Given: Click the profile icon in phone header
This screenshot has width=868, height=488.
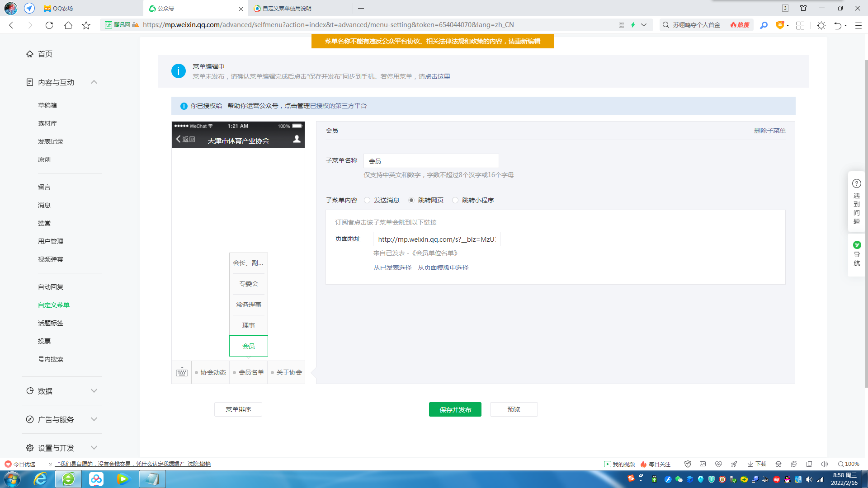Looking at the screenshot, I should click(297, 139).
